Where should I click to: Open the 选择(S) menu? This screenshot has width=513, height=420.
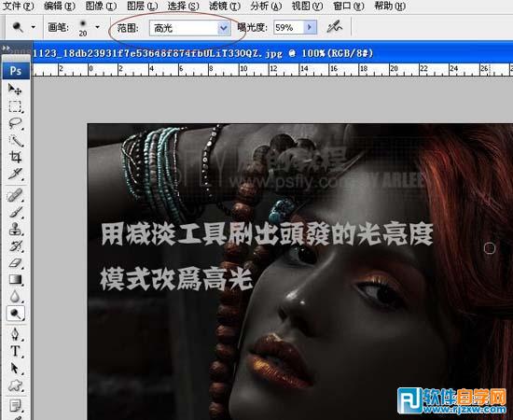(183, 6)
